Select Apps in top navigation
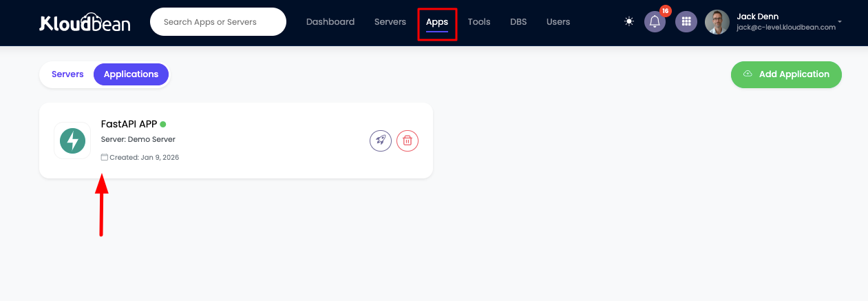This screenshot has width=868, height=301. coord(437,22)
